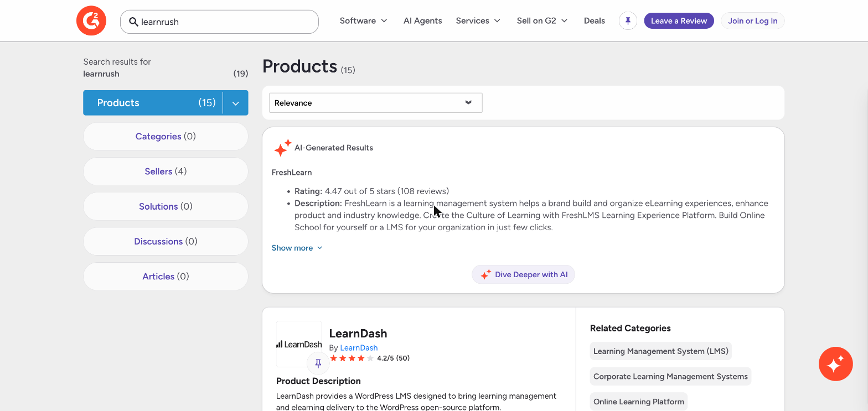Click the pin icon on LearnDash card

[318, 363]
